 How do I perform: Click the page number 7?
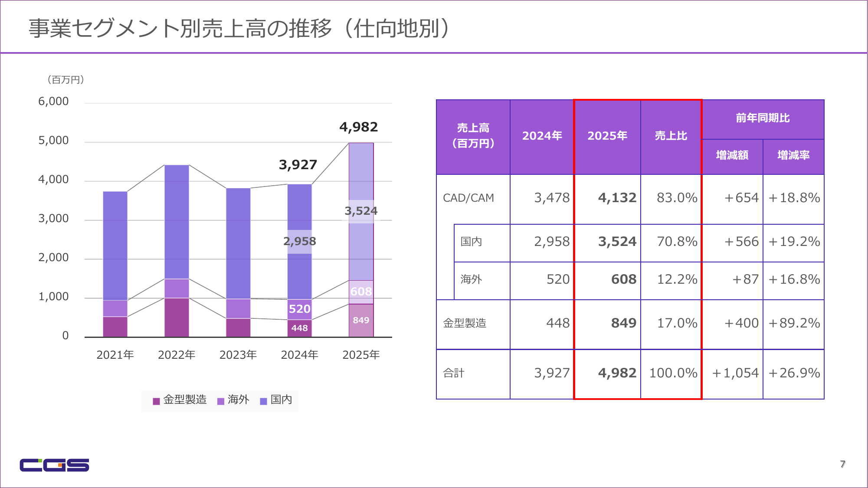pos(842,464)
